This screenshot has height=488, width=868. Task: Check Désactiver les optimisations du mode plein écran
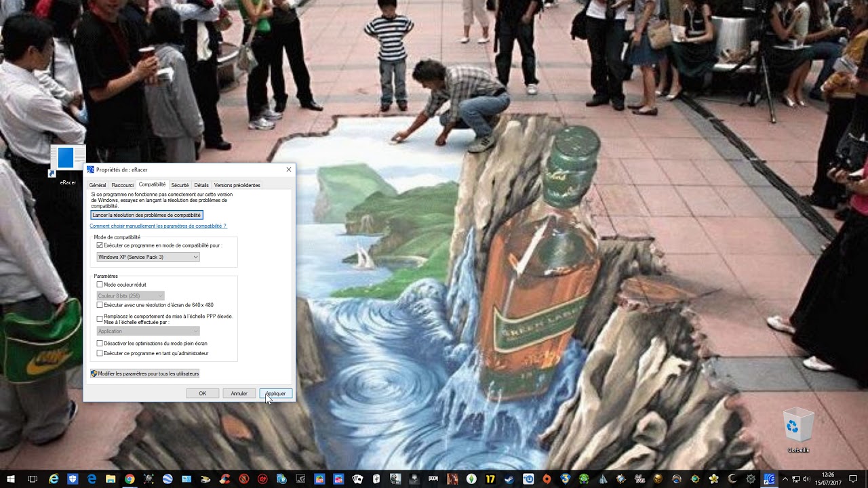click(x=100, y=344)
